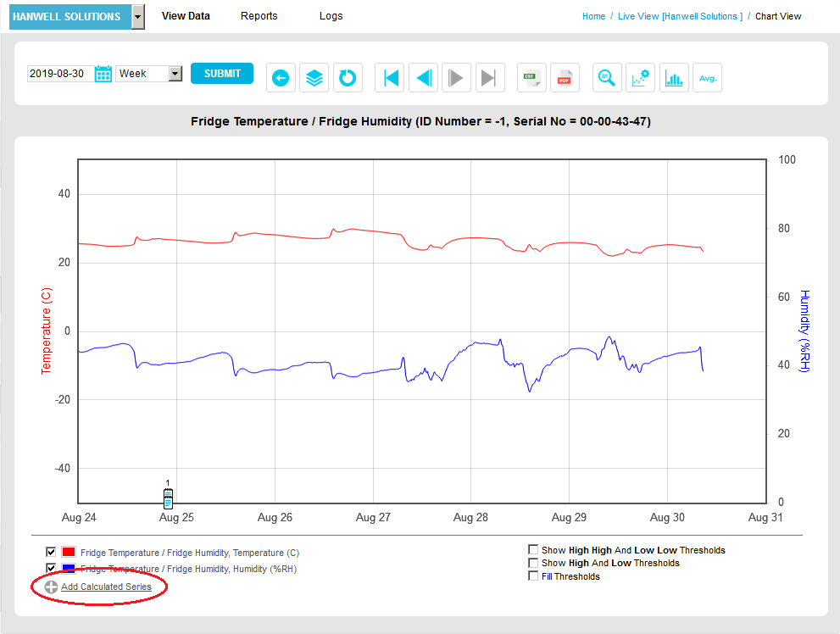
Task: Export chart as PDF
Action: point(565,78)
